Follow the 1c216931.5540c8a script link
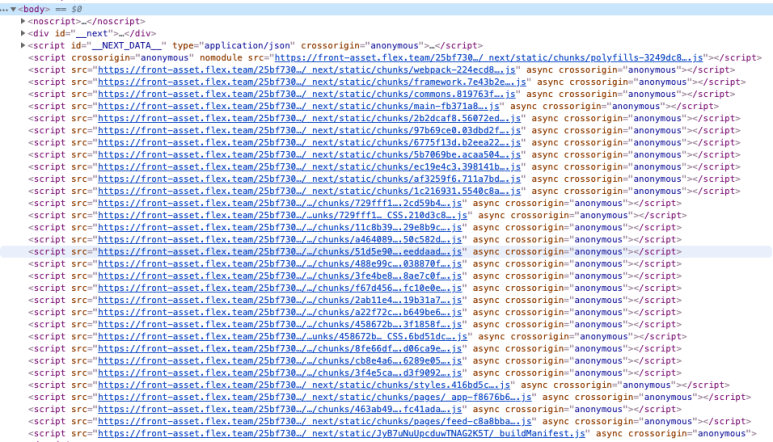This screenshot has height=442, width=773. [x=310, y=191]
